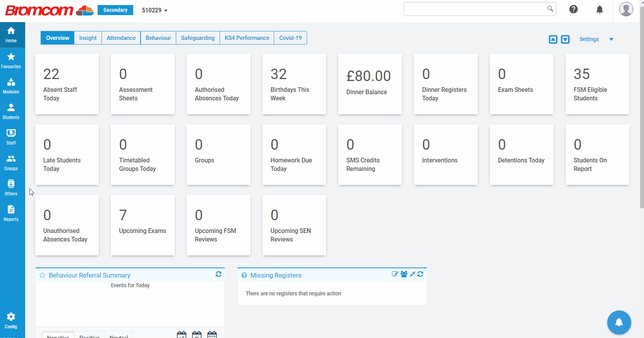Collapse all widgets with up-arrow button
The height and width of the screenshot is (338, 644).
click(x=553, y=40)
